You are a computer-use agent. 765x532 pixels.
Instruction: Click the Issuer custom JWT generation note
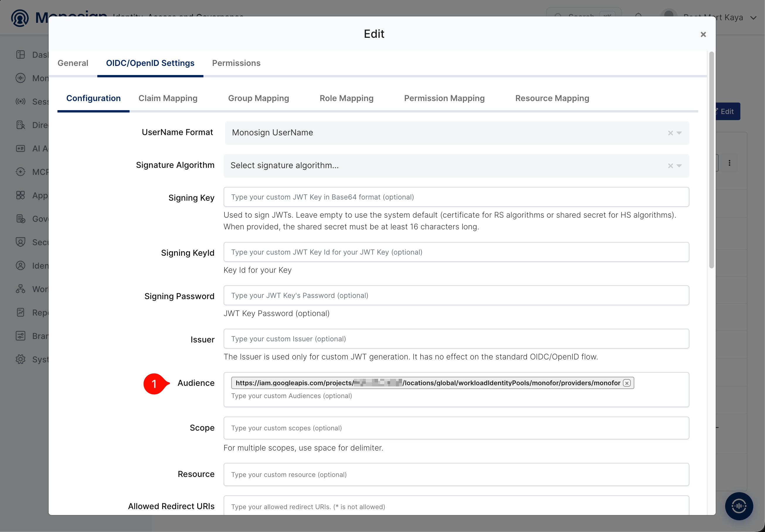[x=411, y=357]
